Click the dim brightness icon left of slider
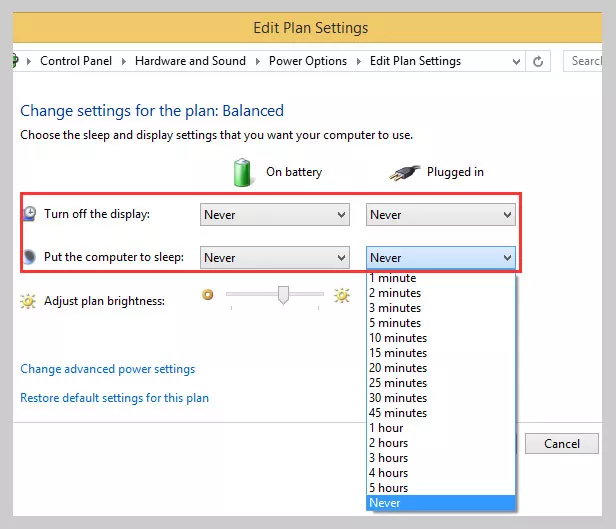This screenshot has width=616, height=529. [208, 294]
